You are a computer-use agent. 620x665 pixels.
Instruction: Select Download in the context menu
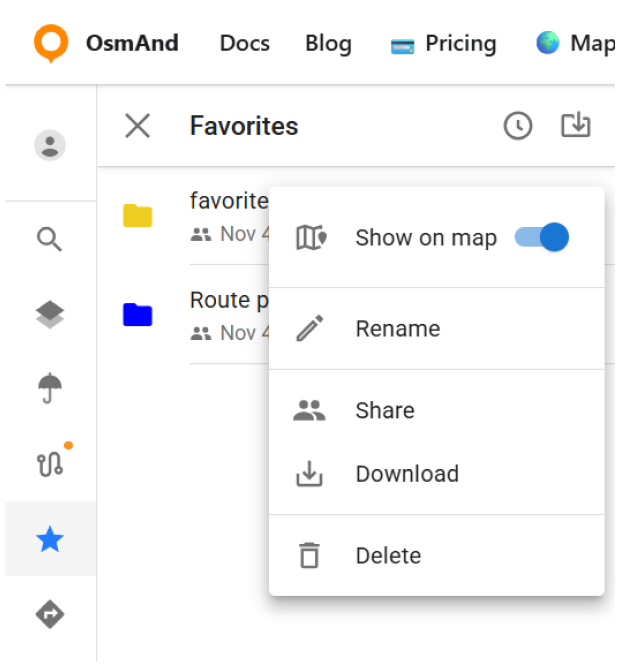pos(406,474)
